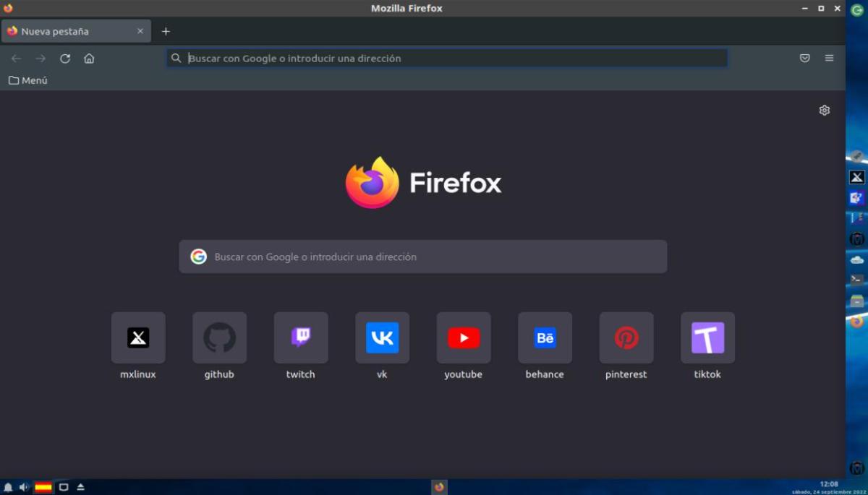The width and height of the screenshot is (868, 495).
Task: Click the Spanish flag keyboard layout indicator
Action: 43,487
